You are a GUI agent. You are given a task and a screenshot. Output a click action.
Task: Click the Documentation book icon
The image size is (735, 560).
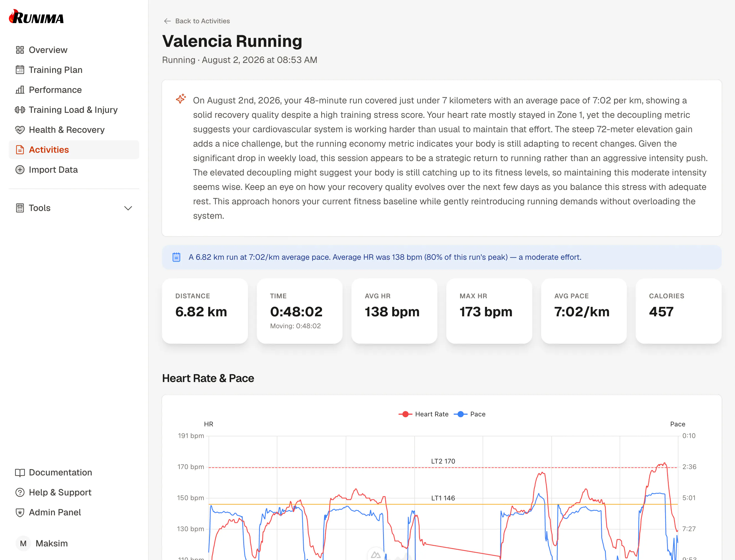(x=20, y=473)
